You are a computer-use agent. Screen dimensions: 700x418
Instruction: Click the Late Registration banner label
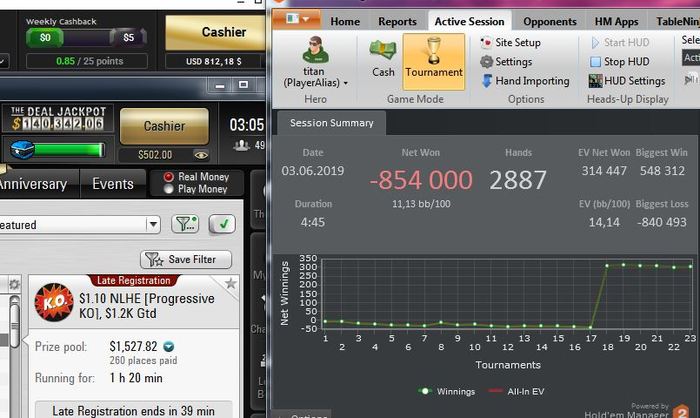click(x=133, y=280)
